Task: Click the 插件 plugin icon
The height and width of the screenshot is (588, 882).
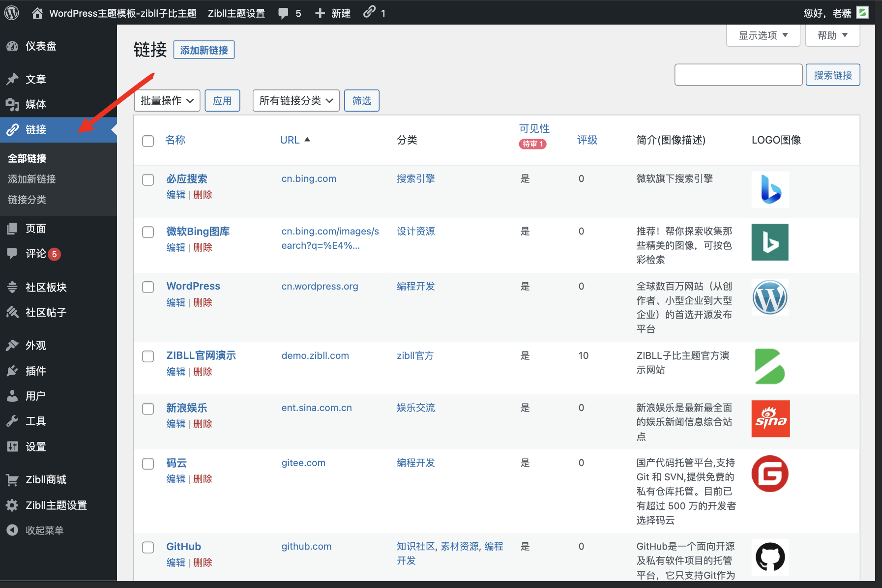Action: pos(12,371)
